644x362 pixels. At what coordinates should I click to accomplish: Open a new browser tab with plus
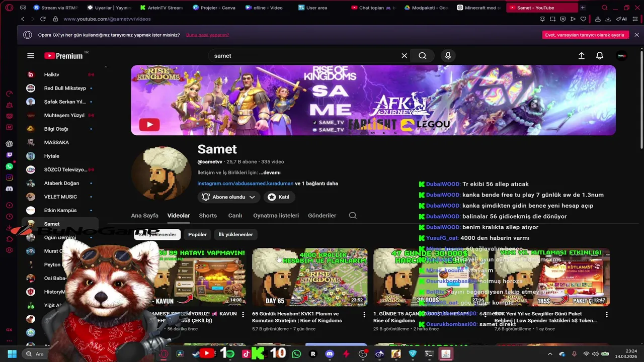[583, 8]
